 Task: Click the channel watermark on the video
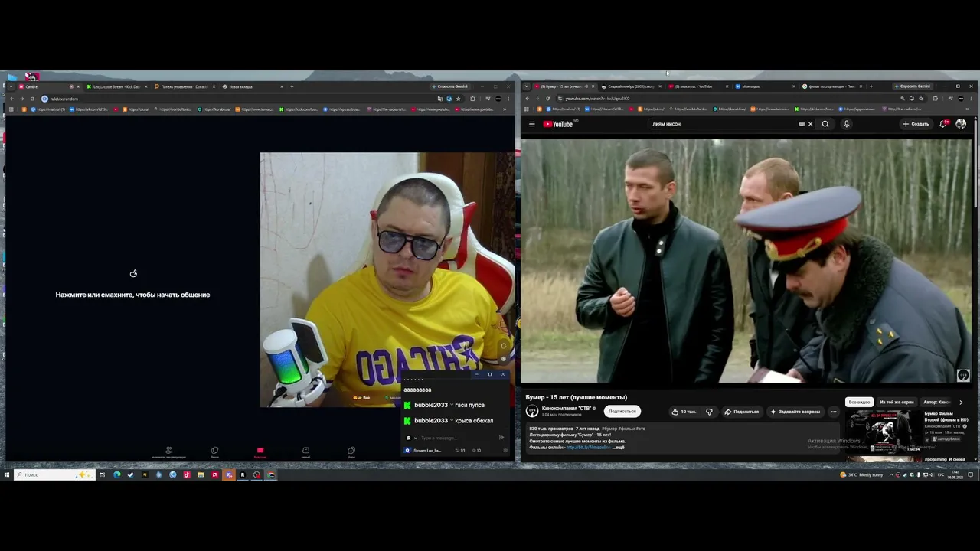[x=963, y=375]
